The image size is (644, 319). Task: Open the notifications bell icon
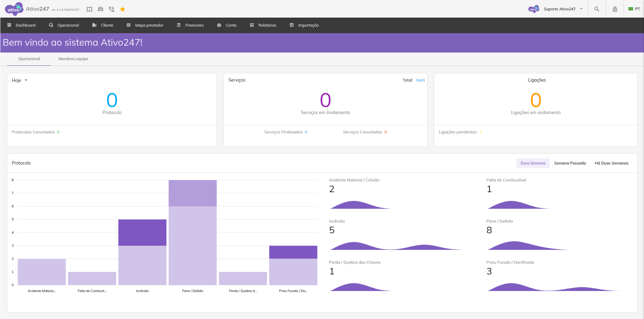tap(615, 9)
